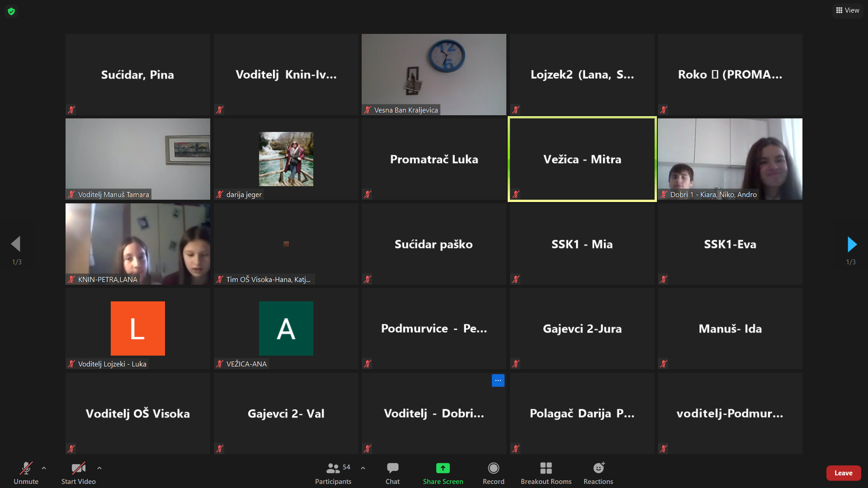Click darija jeger's profile picture

tap(286, 159)
